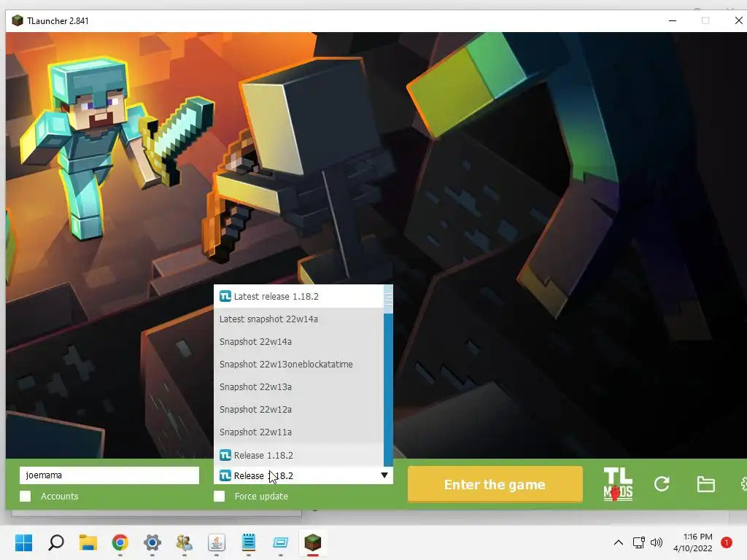Click Enter the game button
The image size is (747, 560).
495,484
